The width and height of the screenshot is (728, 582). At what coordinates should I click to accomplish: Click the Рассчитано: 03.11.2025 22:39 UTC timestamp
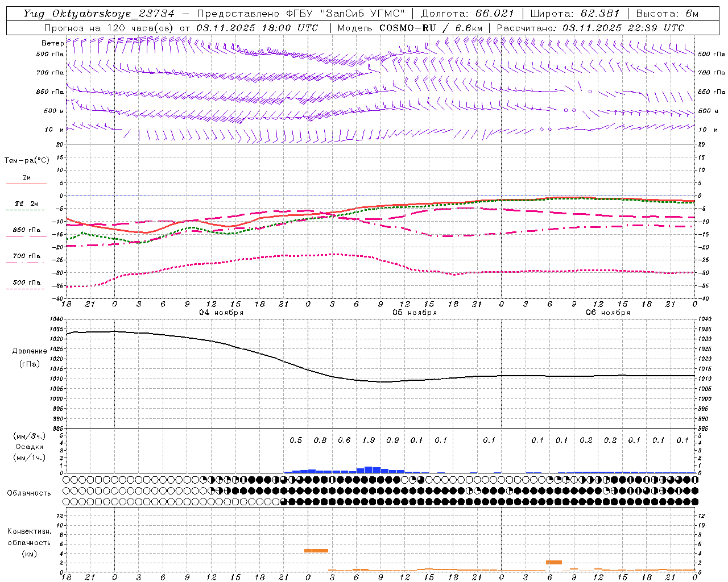(590, 28)
